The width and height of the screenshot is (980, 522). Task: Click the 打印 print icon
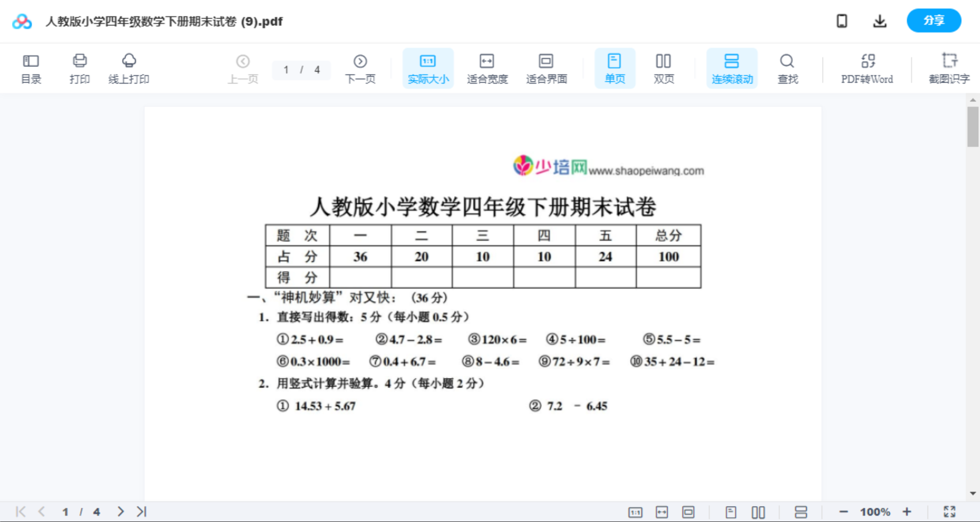pyautogui.click(x=80, y=68)
